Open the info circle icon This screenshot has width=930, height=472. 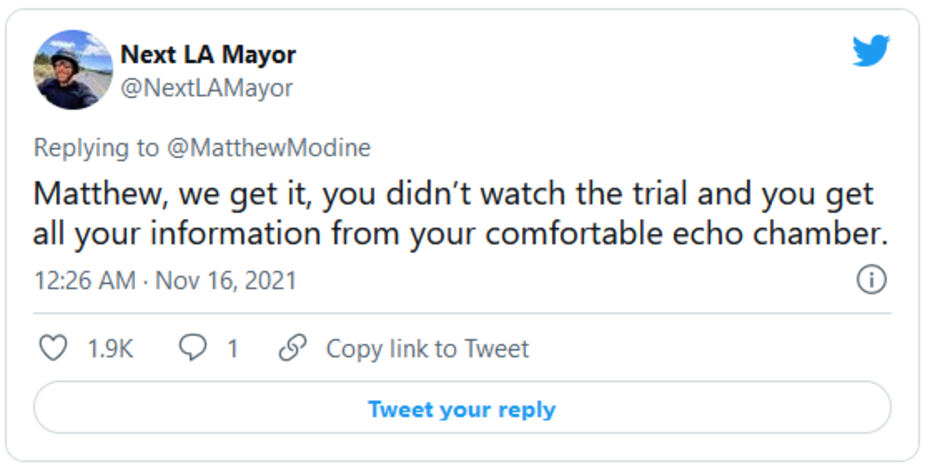coord(872,281)
